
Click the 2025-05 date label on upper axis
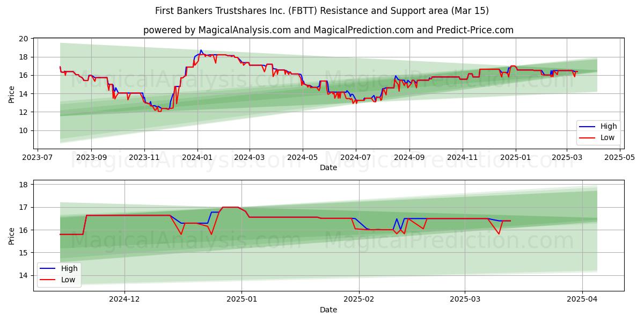[620, 158]
